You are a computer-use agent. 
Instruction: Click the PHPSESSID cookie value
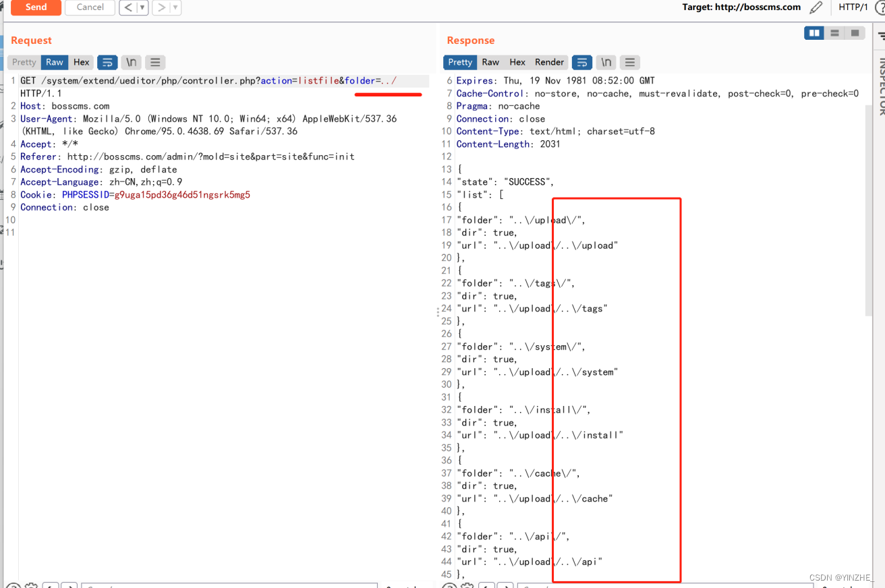[x=182, y=195]
